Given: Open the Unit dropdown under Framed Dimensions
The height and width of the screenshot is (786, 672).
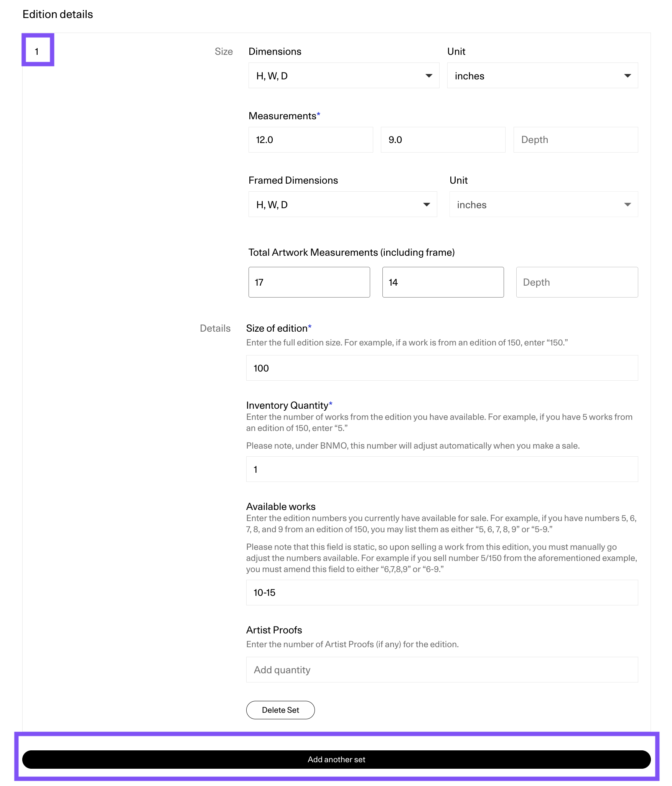Looking at the screenshot, I should (543, 204).
